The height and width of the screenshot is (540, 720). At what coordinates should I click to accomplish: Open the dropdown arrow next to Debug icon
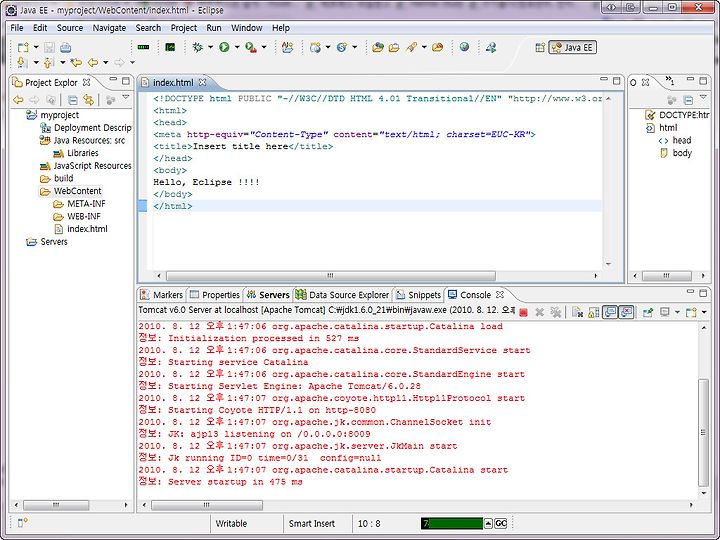click(x=210, y=47)
